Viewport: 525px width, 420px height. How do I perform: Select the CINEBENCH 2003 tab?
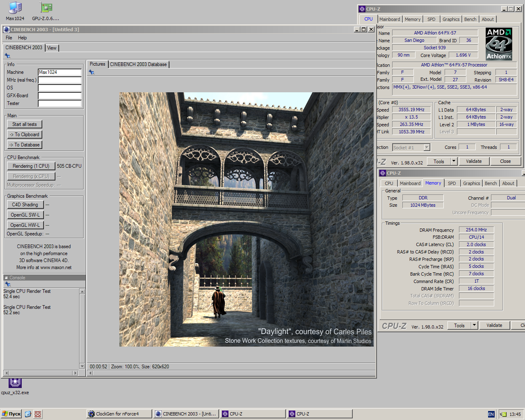(24, 48)
